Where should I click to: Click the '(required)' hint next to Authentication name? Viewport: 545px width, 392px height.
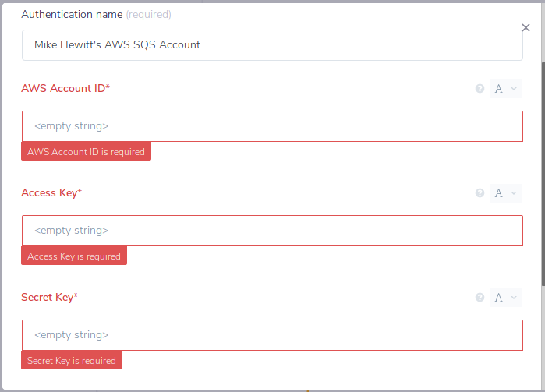click(148, 15)
